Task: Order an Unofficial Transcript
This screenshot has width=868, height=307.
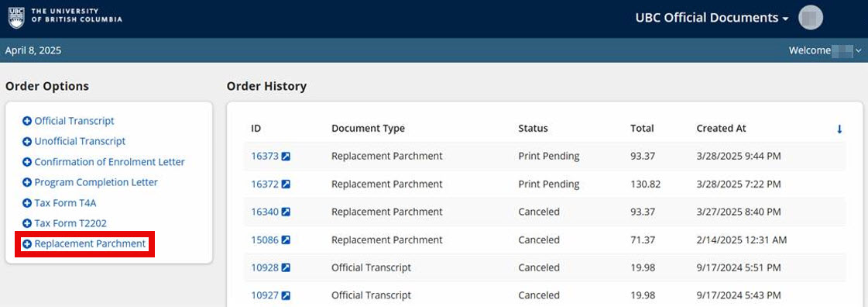Action: (x=80, y=141)
